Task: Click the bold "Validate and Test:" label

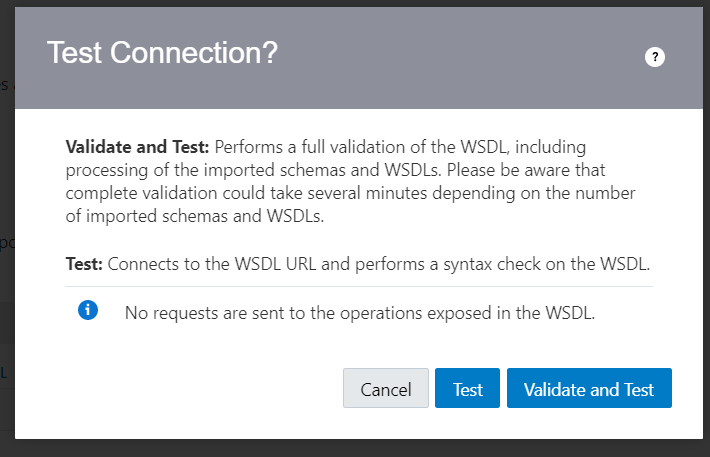Action: coord(138,146)
